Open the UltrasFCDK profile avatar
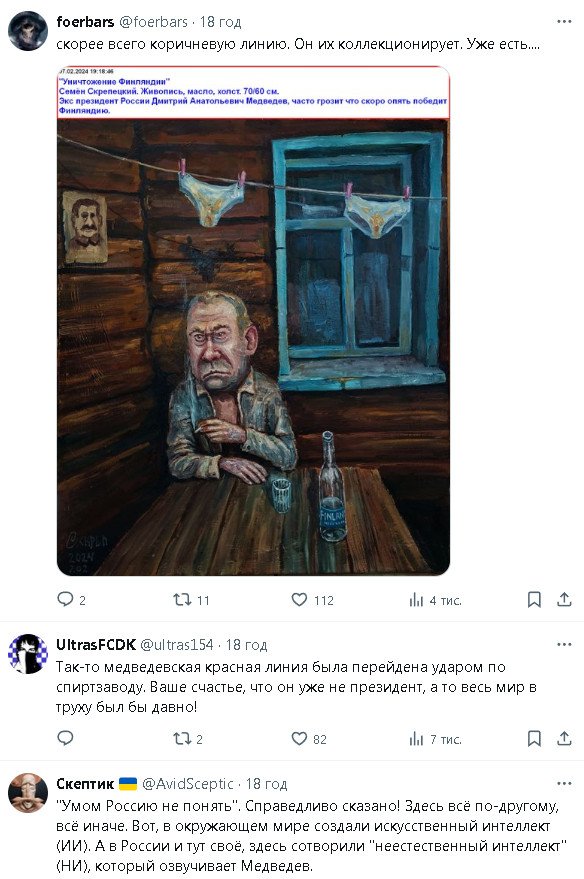Image resolution: width=584 pixels, height=879 pixels. click(28, 654)
